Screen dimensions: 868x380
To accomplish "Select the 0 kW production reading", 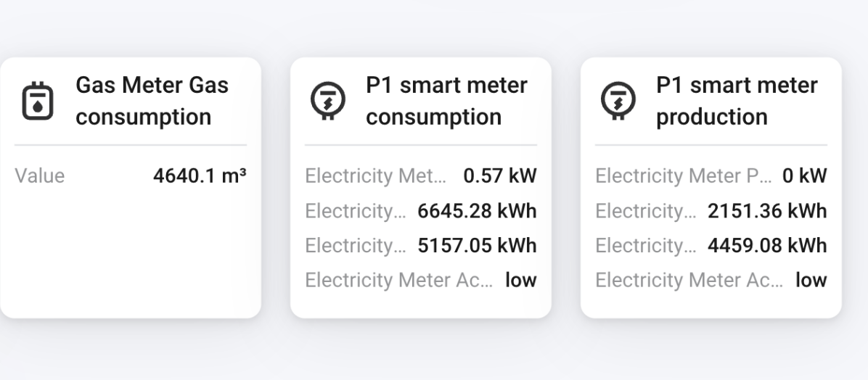I will tap(804, 176).
